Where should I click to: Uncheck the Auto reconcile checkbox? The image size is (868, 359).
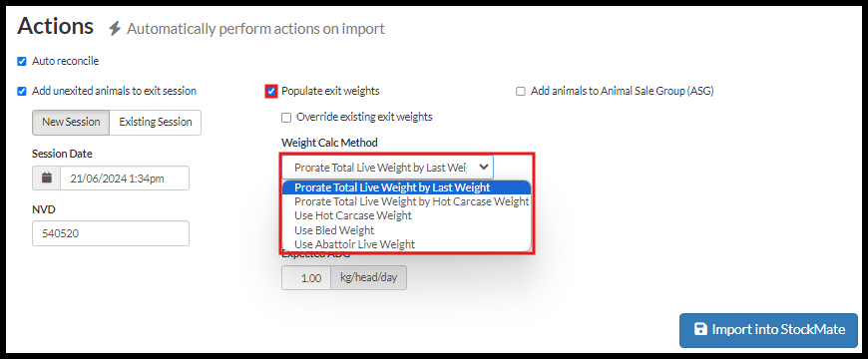coord(22,62)
